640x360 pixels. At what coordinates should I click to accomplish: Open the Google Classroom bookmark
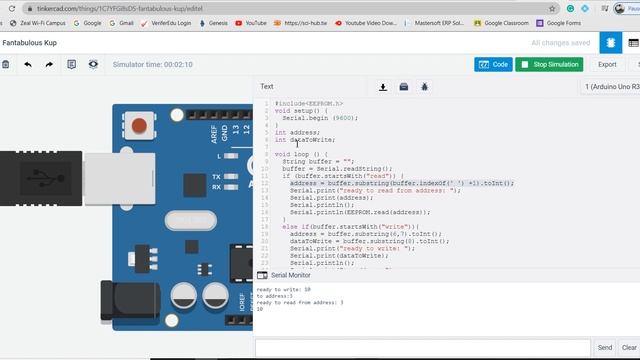(x=501, y=23)
